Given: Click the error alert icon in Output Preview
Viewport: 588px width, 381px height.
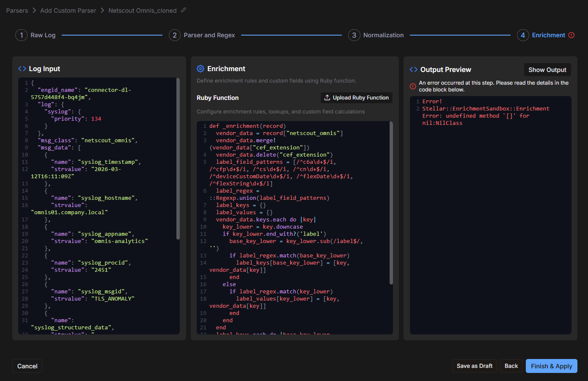Looking at the screenshot, I should coord(413,86).
